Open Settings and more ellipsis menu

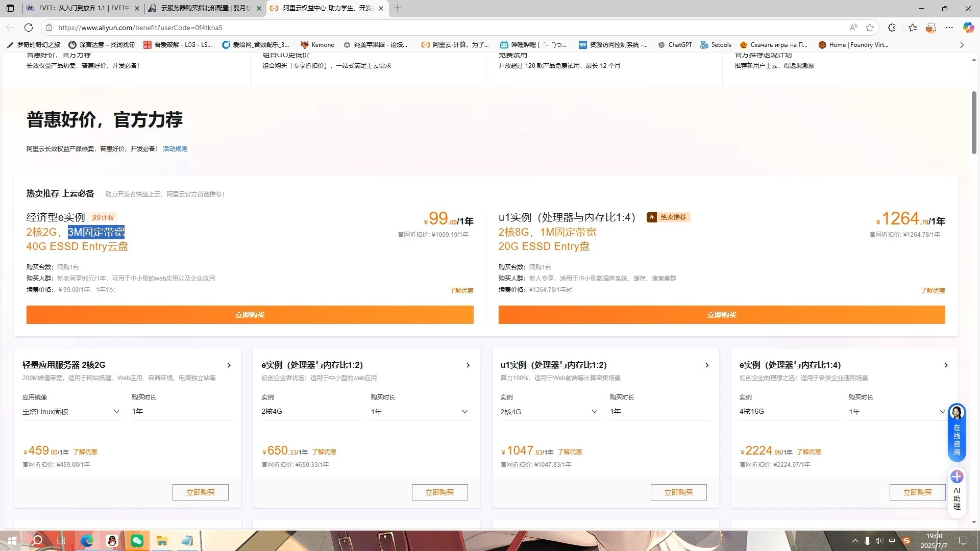coord(949,28)
